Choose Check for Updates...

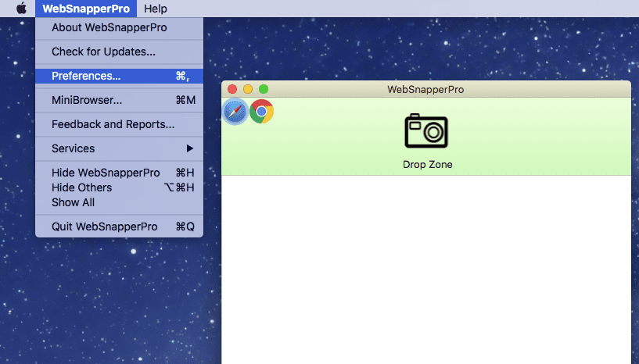(119, 52)
